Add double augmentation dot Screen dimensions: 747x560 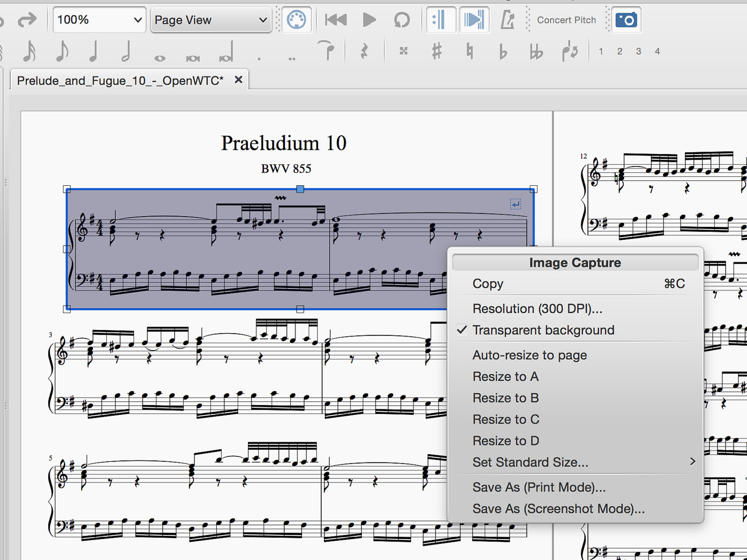[x=292, y=59]
